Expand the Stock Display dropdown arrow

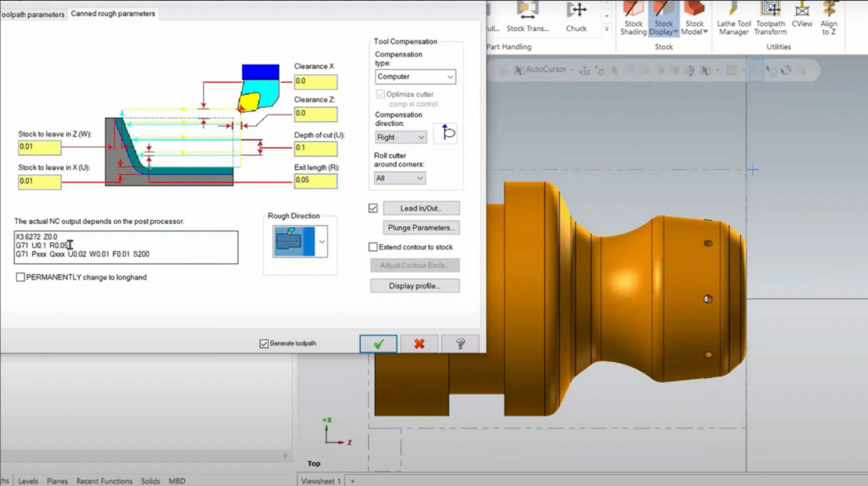(x=675, y=32)
